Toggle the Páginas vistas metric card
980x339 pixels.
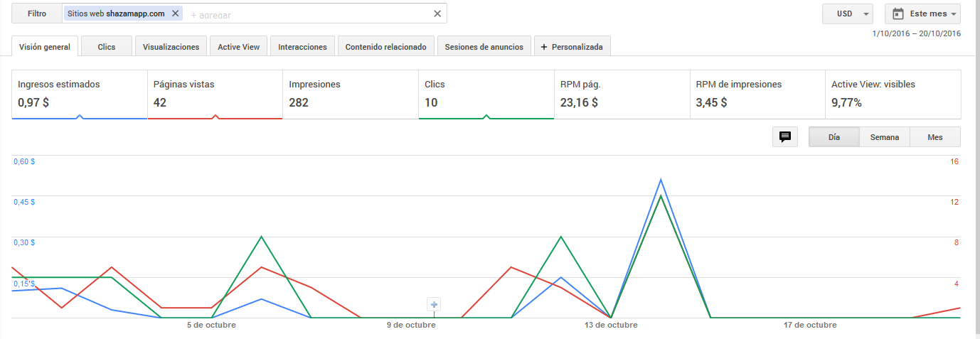coord(215,94)
